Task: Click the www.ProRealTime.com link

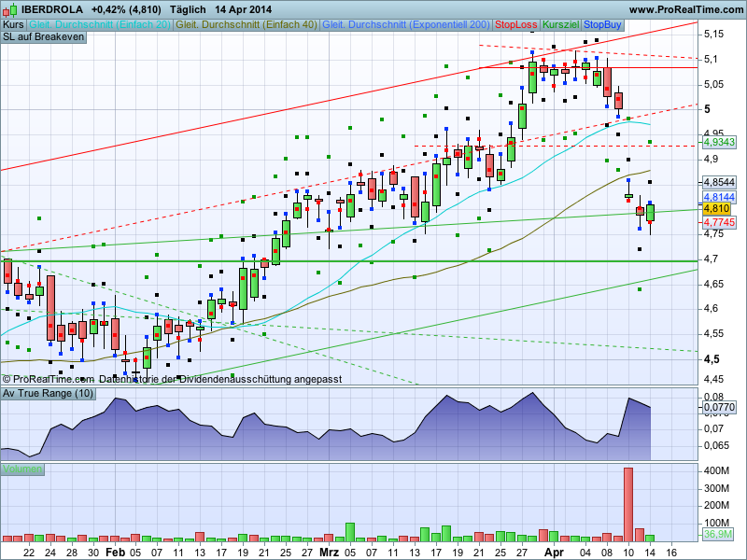Action: (x=686, y=9)
